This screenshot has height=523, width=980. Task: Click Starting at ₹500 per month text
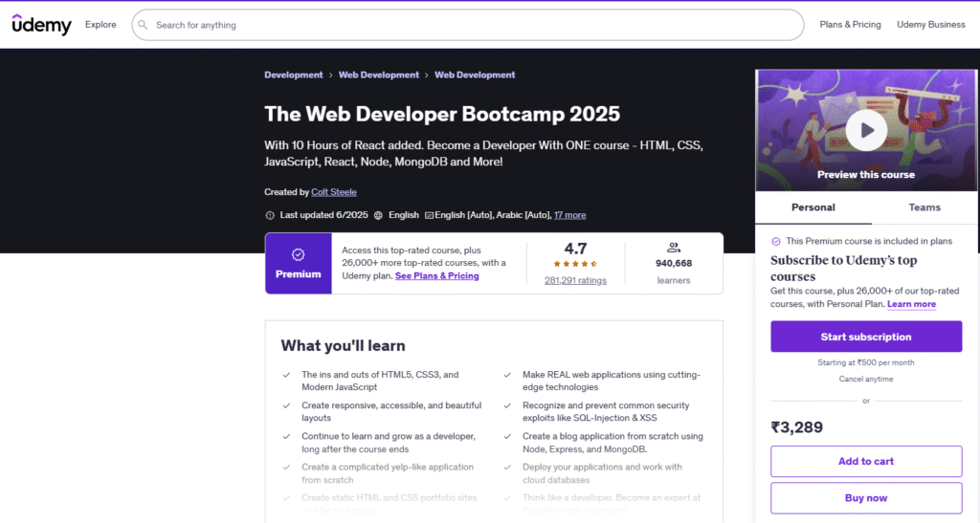tap(865, 362)
